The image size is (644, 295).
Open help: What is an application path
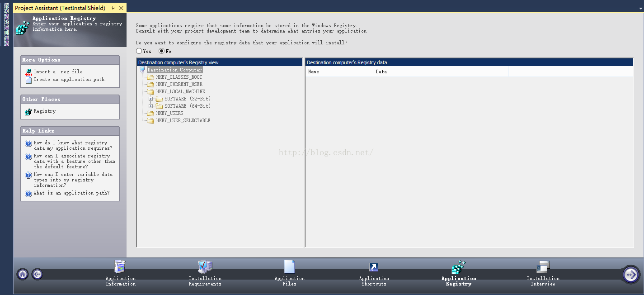pyautogui.click(x=71, y=193)
